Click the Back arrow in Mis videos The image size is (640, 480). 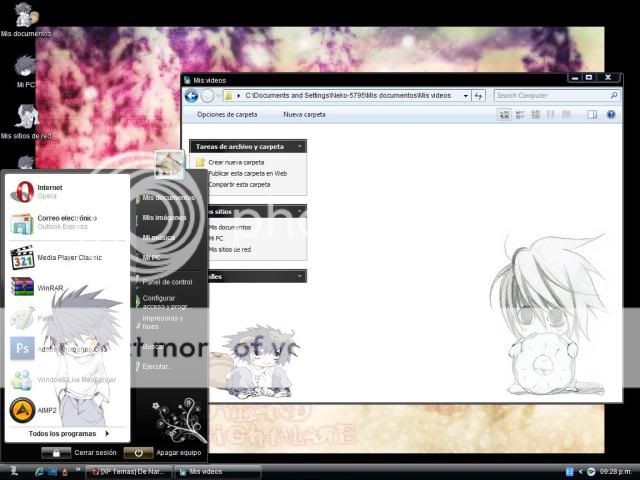(x=191, y=96)
